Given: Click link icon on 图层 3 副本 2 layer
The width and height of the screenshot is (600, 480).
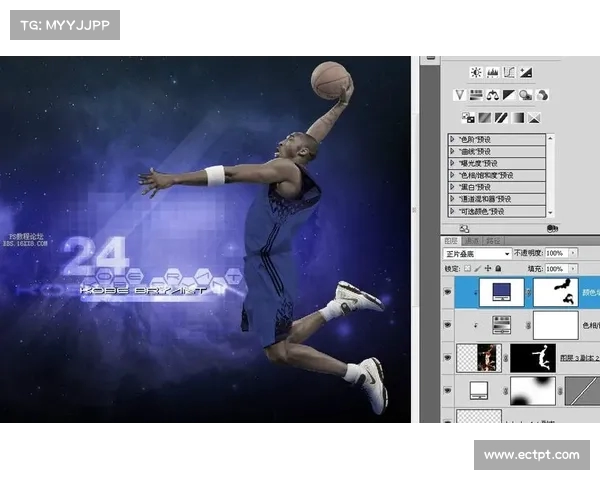Looking at the screenshot, I should (505, 358).
